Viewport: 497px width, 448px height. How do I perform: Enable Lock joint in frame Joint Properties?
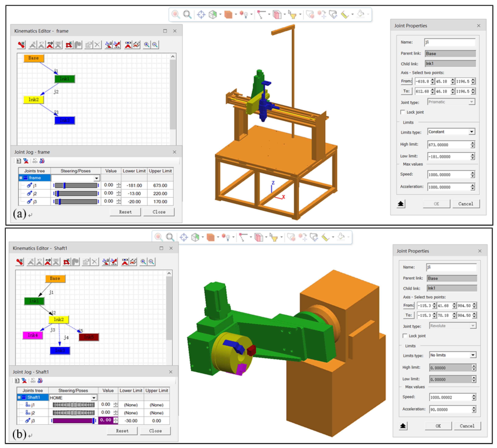click(x=402, y=112)
